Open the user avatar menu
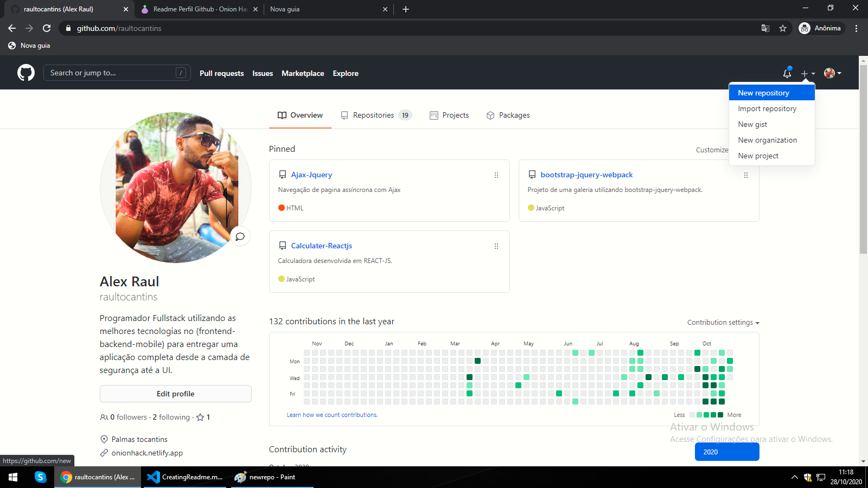Screen dimensions: 868x488 (x=832, y=73)
